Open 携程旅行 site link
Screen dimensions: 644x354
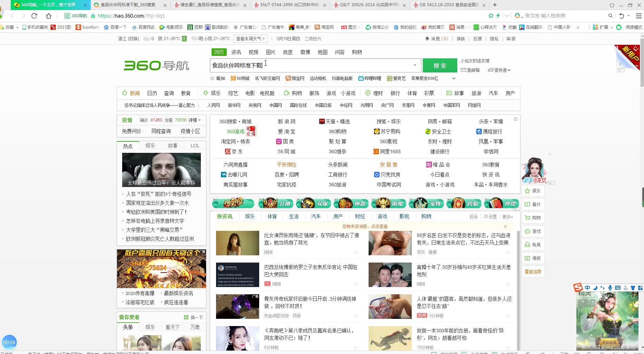[x=489, y=131]
